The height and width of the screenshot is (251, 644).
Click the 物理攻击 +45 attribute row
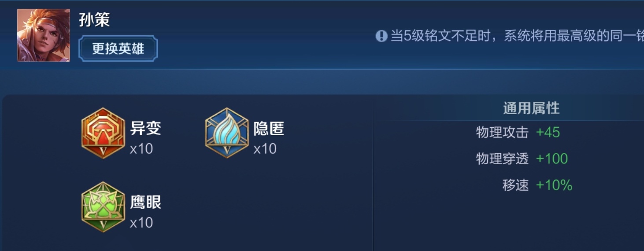[x=518, y=133]
